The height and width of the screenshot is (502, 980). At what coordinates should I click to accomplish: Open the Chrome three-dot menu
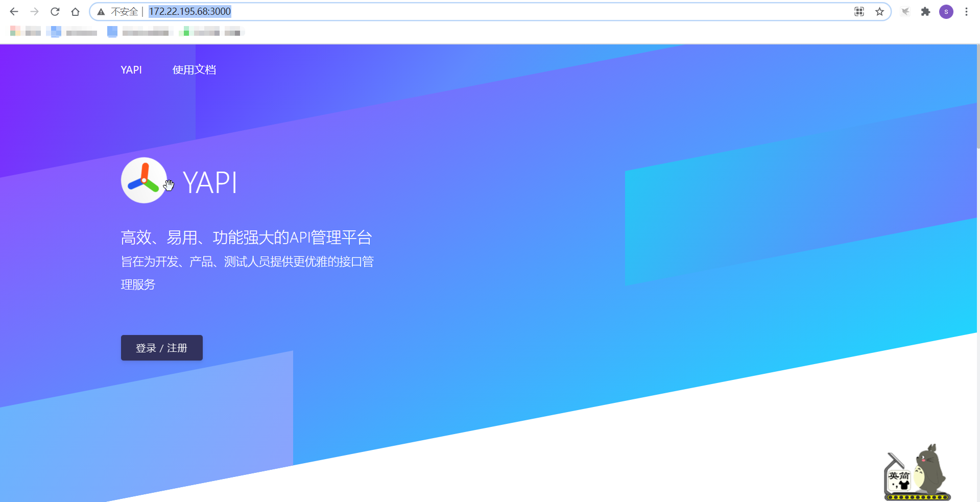point(966,12)
